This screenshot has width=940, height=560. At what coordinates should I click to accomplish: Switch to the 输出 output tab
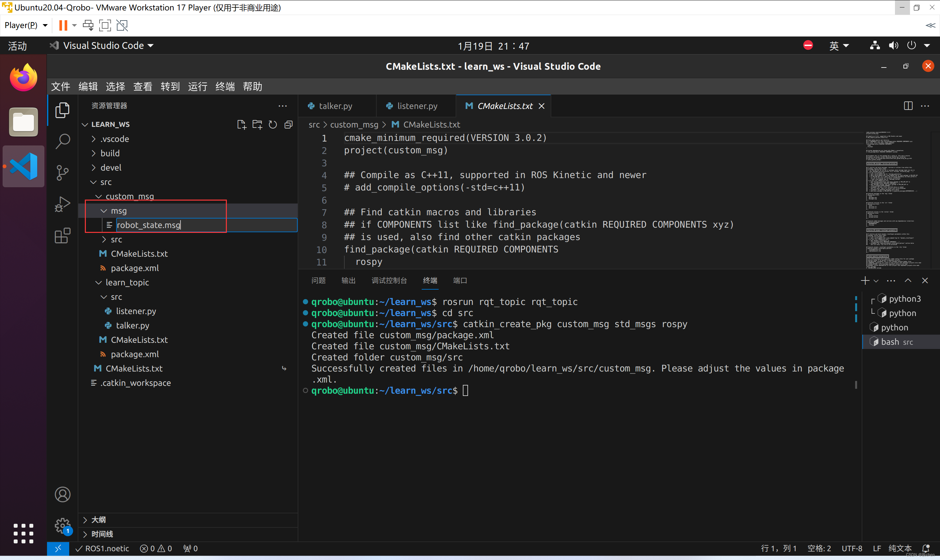pyautogui.click(x=348, y=280)
